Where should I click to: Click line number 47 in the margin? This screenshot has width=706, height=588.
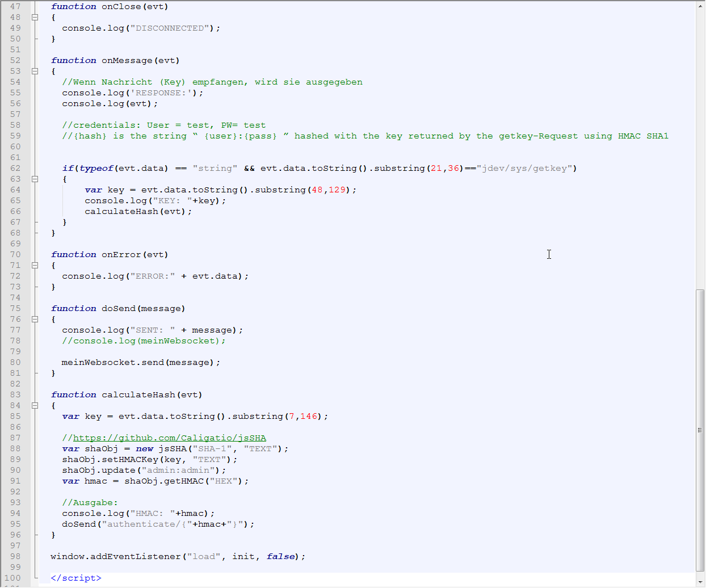coord(15,6)
